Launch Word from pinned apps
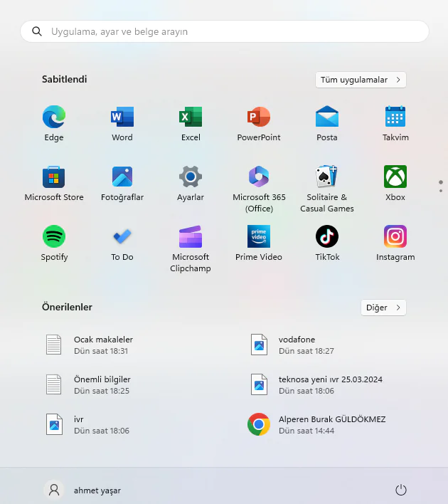 [x=122, y=123]
